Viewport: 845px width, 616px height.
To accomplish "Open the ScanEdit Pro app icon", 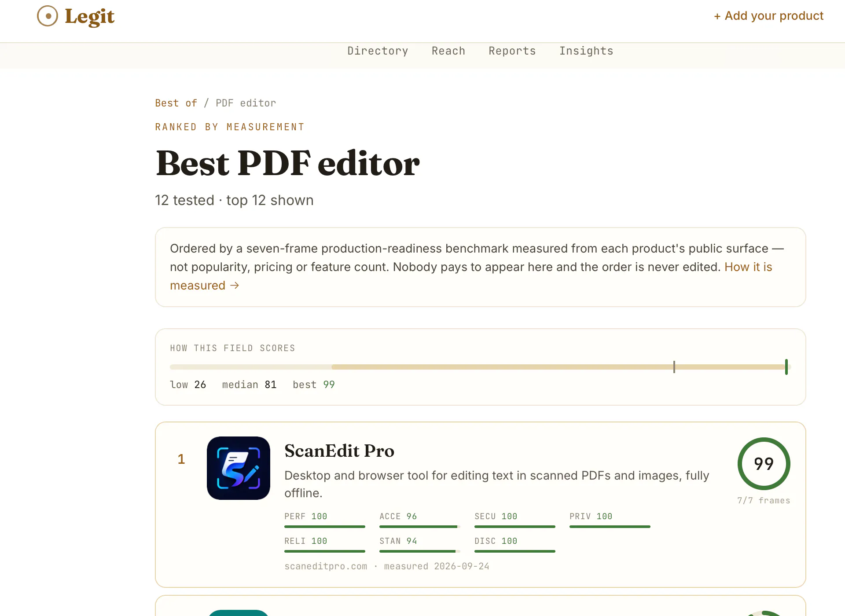I will (x=239, y=468).
